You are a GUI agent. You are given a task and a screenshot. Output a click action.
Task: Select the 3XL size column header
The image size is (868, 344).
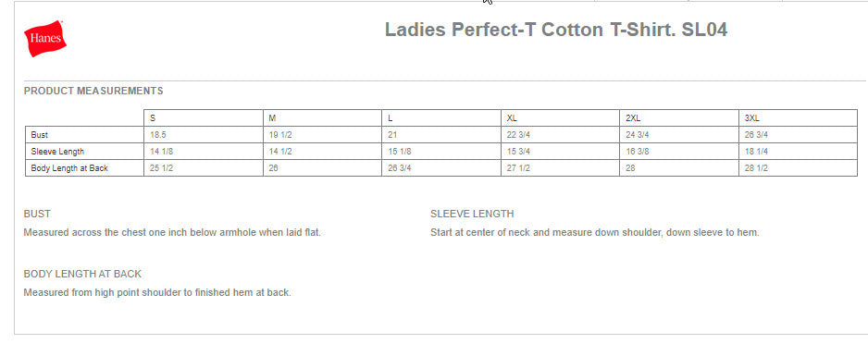coord(799,118)
